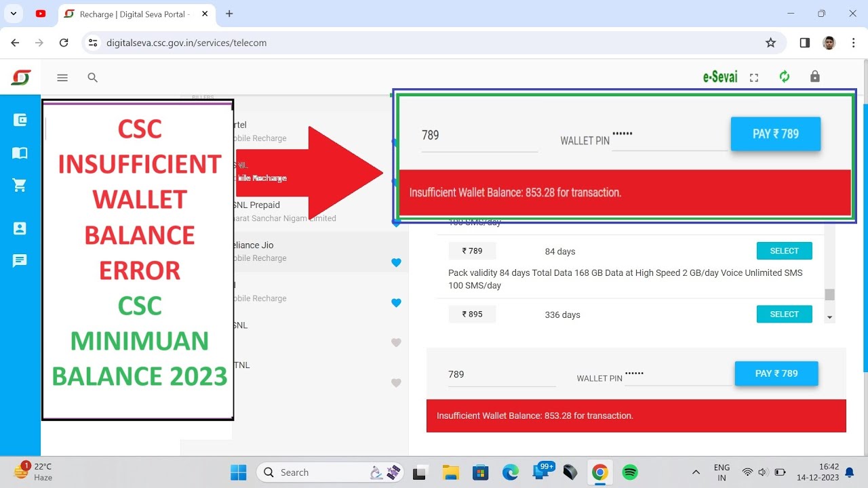
Task: Click the lower Insufficient Wallet Balance error banner
Action: pyautogui.click(x=636, y=415)
